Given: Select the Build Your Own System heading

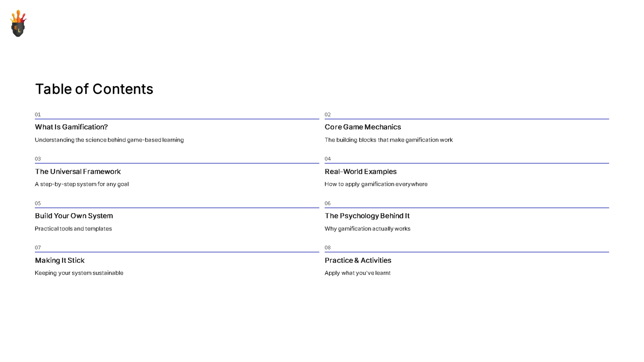Looking at the screenshot, I should [x=74, y=216].
